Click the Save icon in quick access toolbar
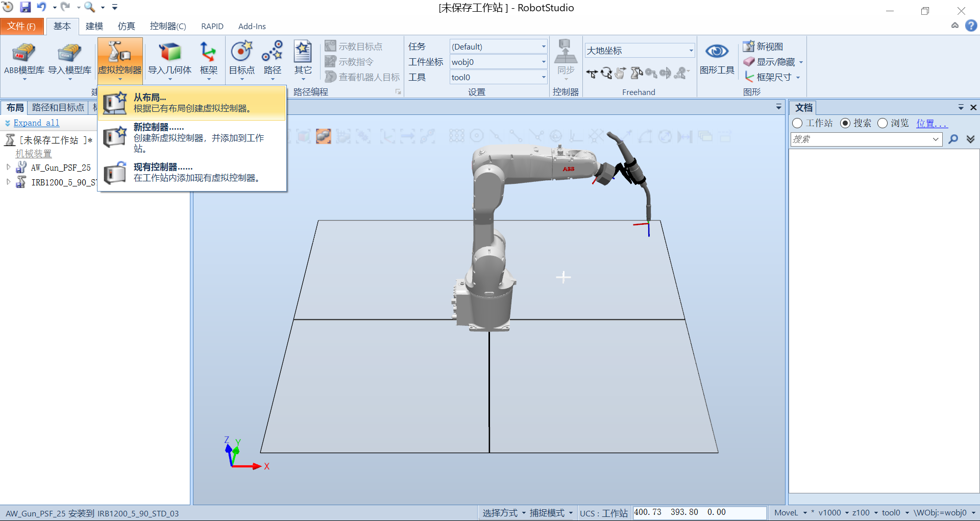980x521 pixels. (x=25, y=7)
